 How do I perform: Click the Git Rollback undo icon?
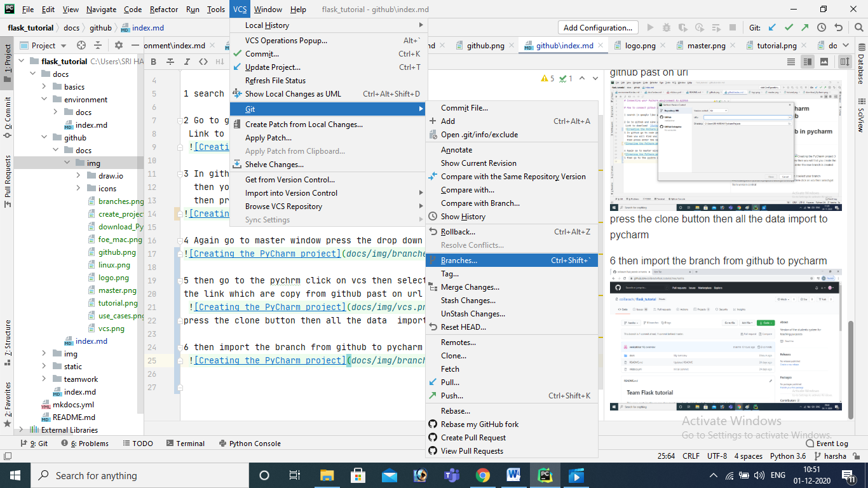pos(839,28)
